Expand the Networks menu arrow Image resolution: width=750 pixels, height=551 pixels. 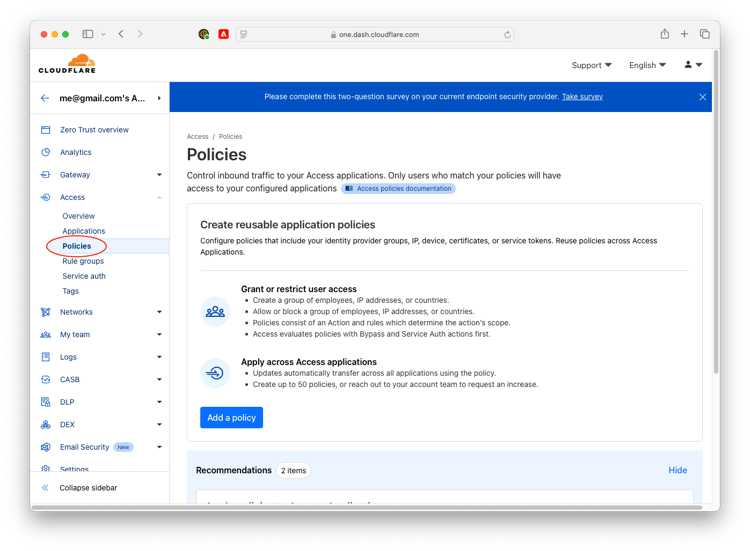coord(159,312)
